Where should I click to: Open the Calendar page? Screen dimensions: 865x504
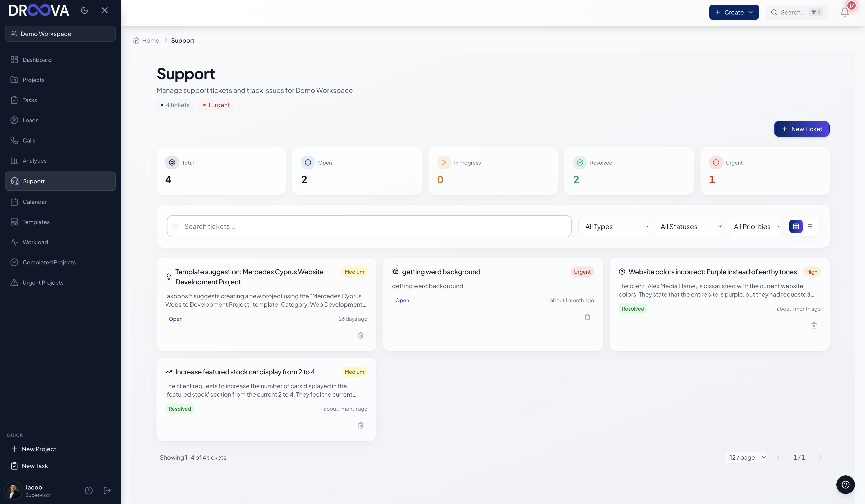(60, 202)
